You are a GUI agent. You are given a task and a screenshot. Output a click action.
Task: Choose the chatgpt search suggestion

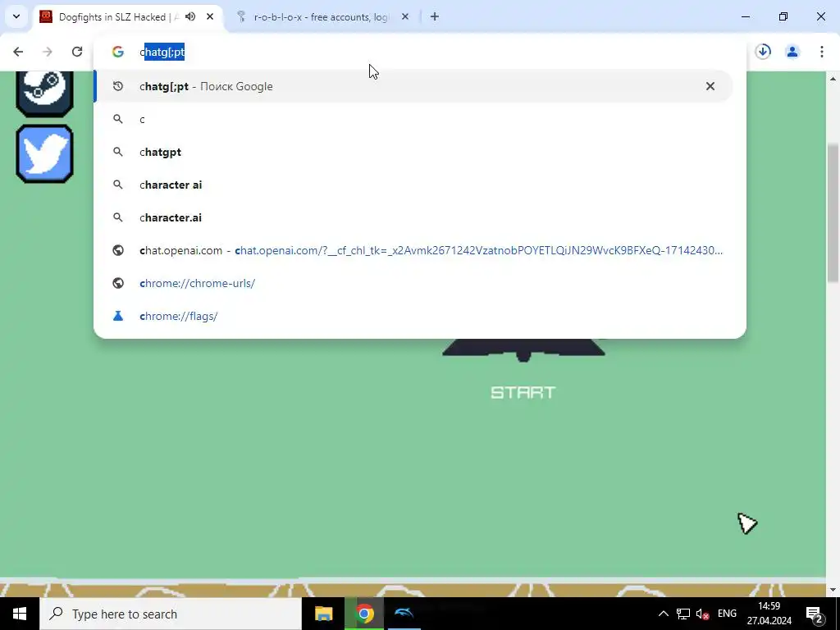[413, 152]
